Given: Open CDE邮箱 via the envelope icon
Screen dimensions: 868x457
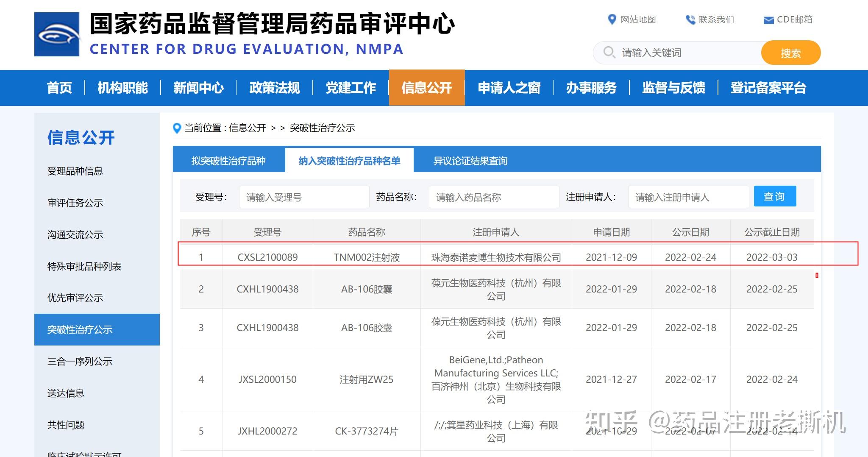Looking at the screenshot, I should pyautogui.click(x=768, y=20).
